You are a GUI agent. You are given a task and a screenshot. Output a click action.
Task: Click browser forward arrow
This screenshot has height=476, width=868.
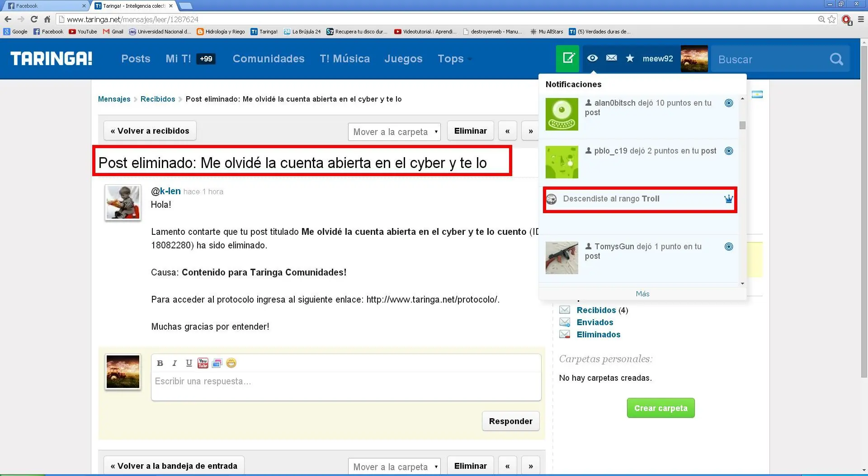[x=21, y=19]
